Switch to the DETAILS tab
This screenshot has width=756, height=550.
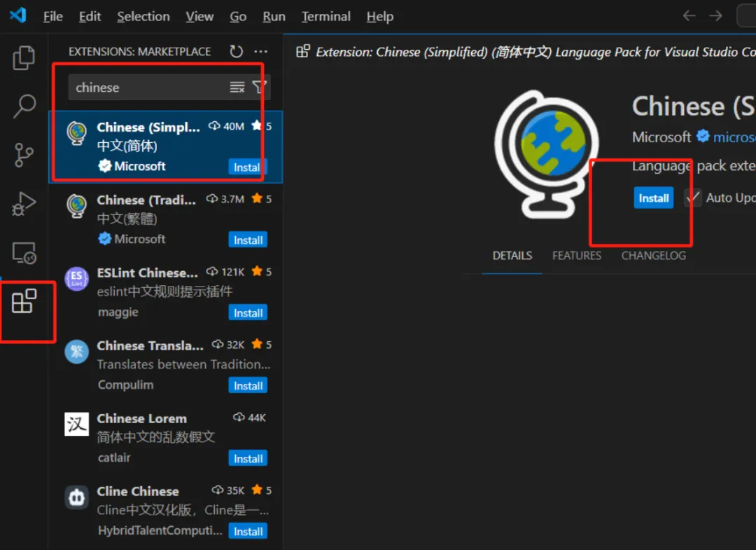512,255
